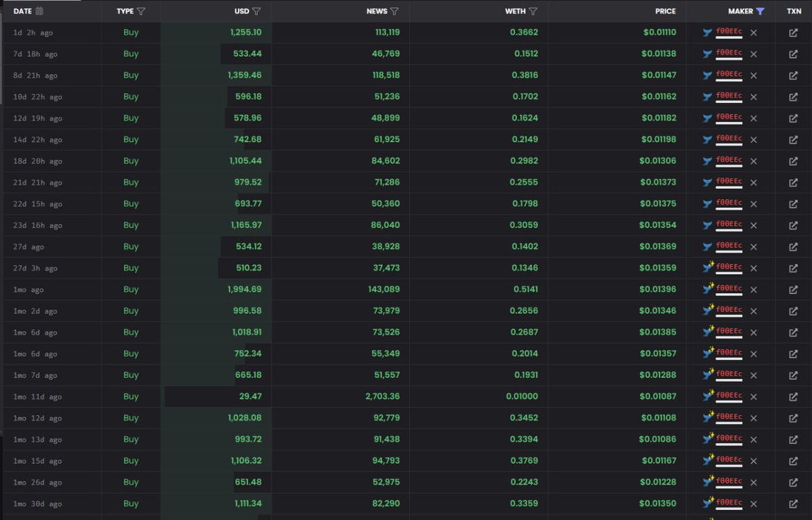Image resolution: width=812 pixels, height=520 pixels.
Task: Select the price $0.01375
Action: click(x=658, y=204)
